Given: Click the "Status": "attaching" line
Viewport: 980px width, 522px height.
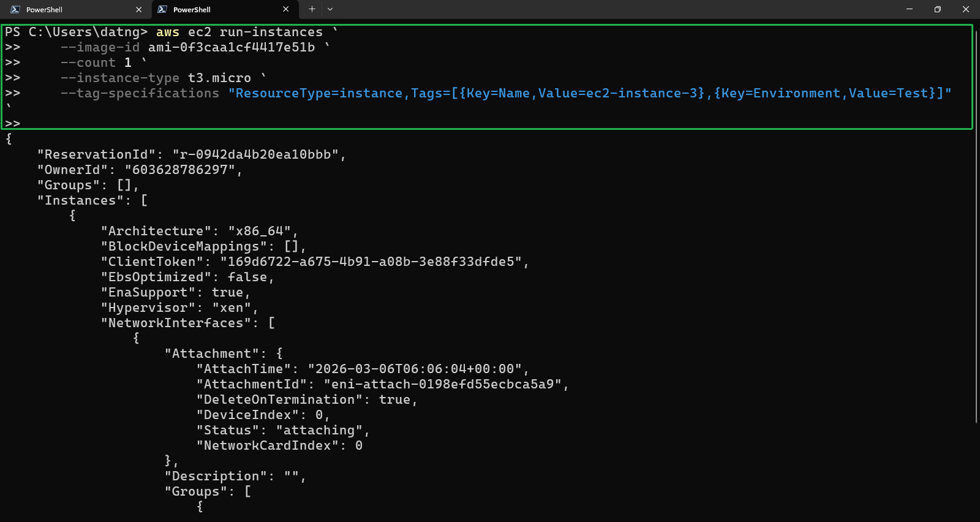Looking at the screenshot, I should [283, 430].
